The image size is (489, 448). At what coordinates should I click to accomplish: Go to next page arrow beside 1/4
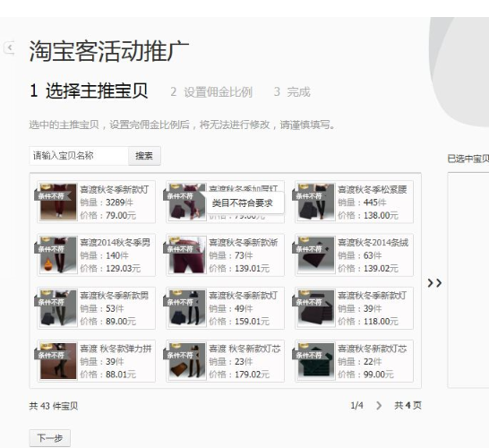click(x=379, y=406)
